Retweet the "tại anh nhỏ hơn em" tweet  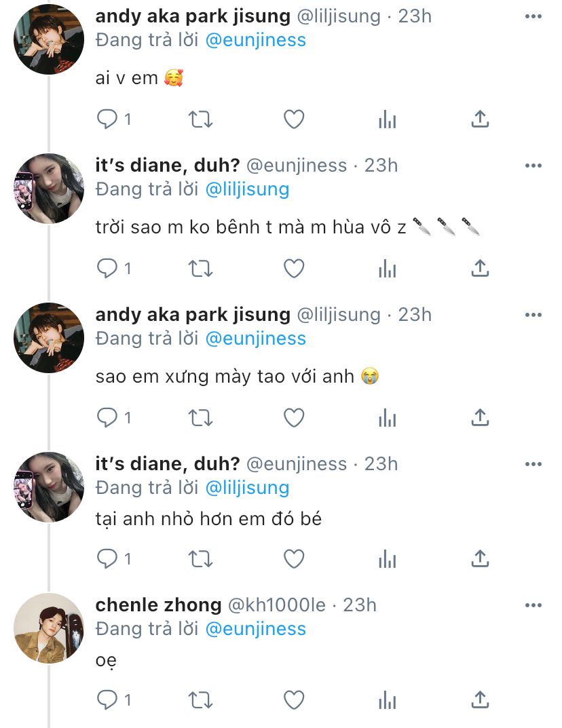(x=200, y=559)
